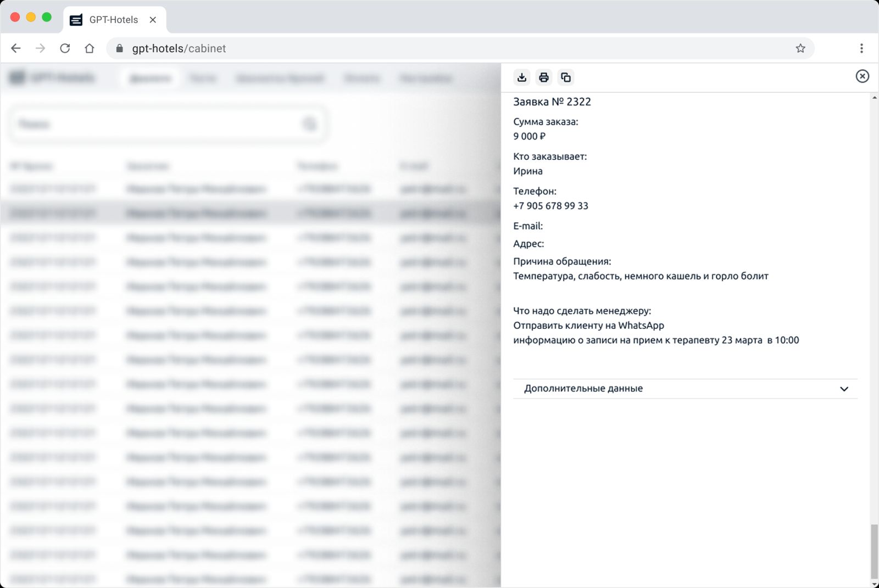Copy request details with the copy icon
The height and width of the screenshot is (588, 879).
coord(565,77)
